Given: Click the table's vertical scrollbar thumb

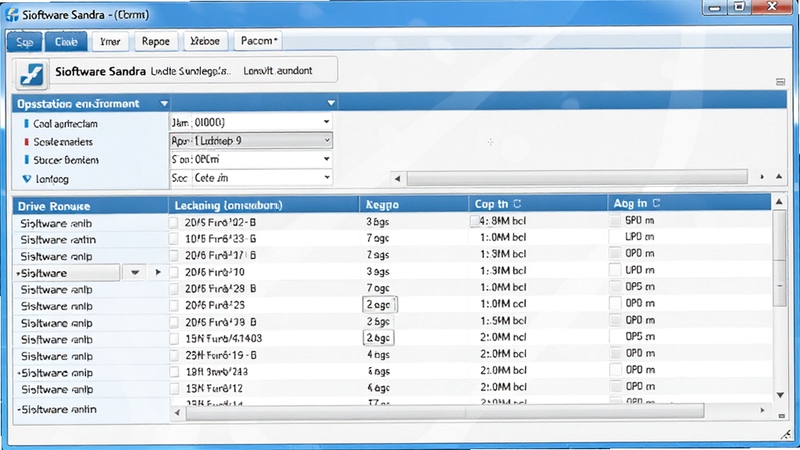Looking at the screenshot, I should (x=779, y=258).
